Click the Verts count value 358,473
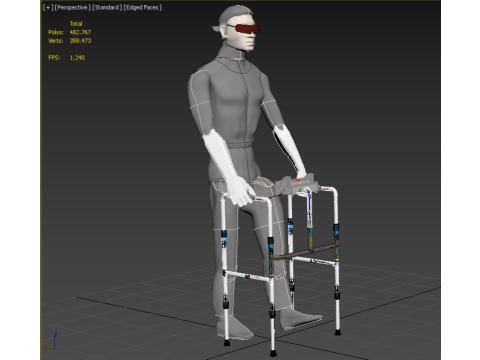The height and width of the screenshot is (360, 480). [x=80, y=41]
